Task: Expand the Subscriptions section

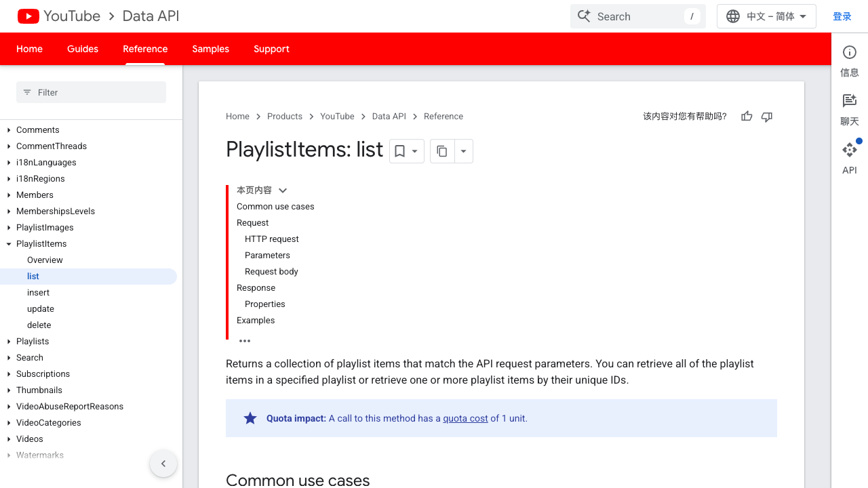Action: 9,374
